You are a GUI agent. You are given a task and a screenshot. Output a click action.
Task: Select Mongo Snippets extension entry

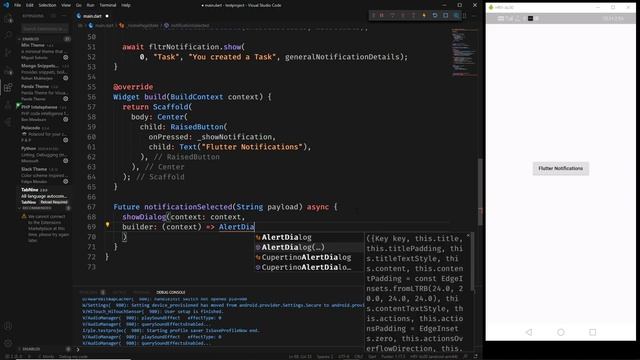click(45, 72)
